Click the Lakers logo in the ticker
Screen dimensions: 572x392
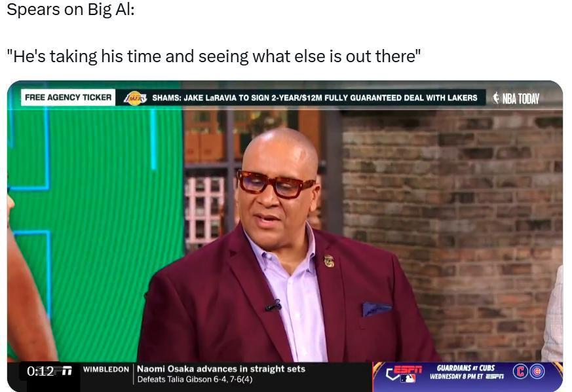point(135,98)
